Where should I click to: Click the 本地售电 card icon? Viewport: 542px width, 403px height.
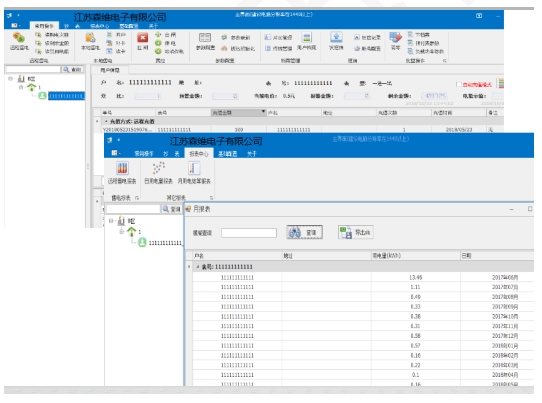click(x=90, y=37)
